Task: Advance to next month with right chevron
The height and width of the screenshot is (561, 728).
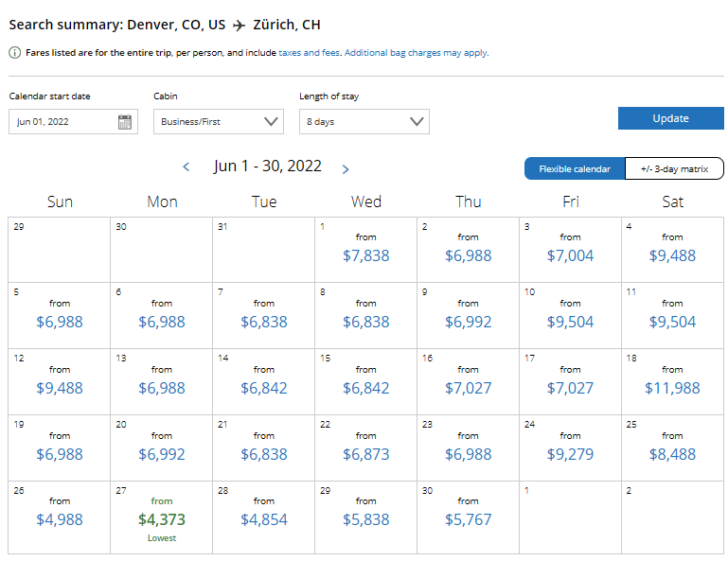Action: pyautogui.click(x=345, y=169)
